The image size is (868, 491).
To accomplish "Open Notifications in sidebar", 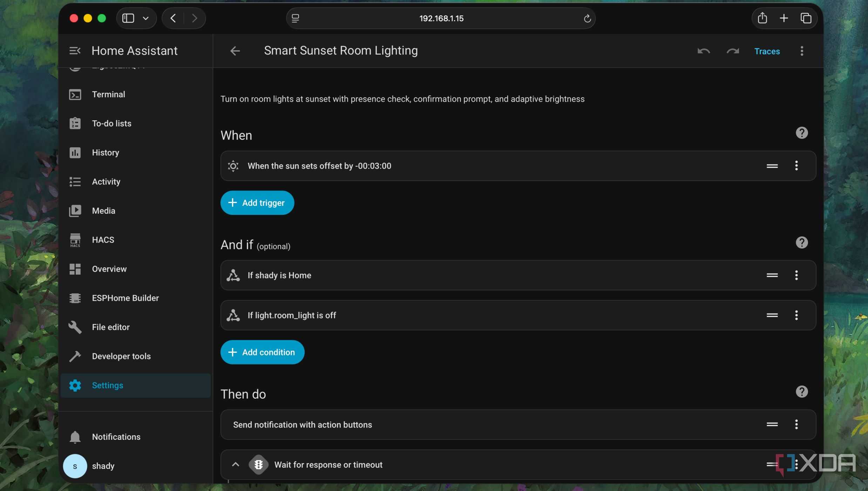I will coord(135,437).
